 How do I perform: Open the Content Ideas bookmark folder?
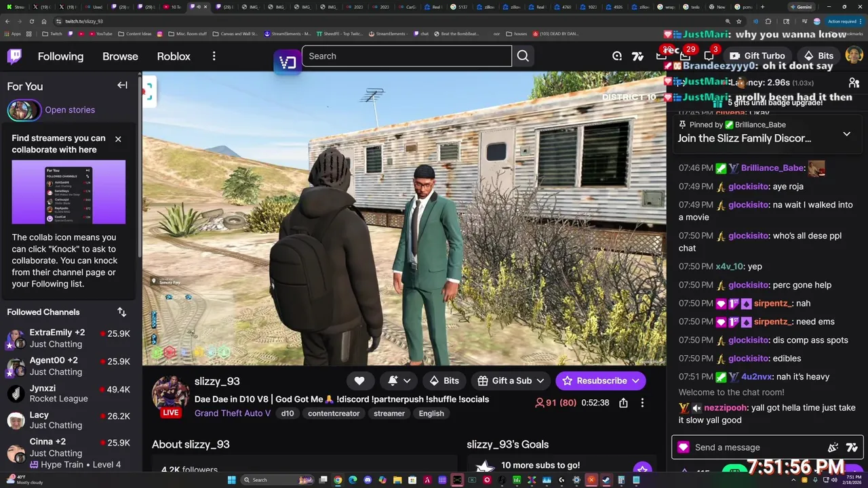(x=135, y=33)
